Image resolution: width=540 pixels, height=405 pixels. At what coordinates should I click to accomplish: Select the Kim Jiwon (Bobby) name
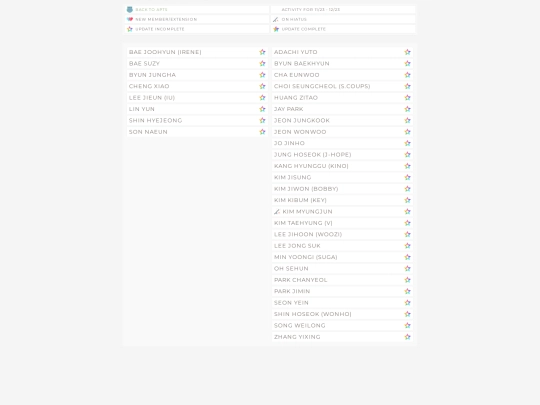306,188
